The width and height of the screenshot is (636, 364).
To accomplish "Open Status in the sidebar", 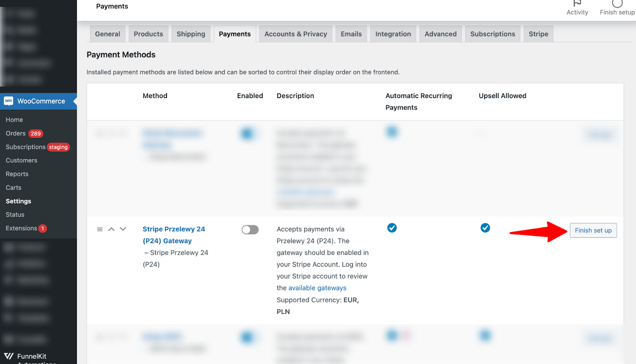I will pyautogui.click(x=15, y=215).
